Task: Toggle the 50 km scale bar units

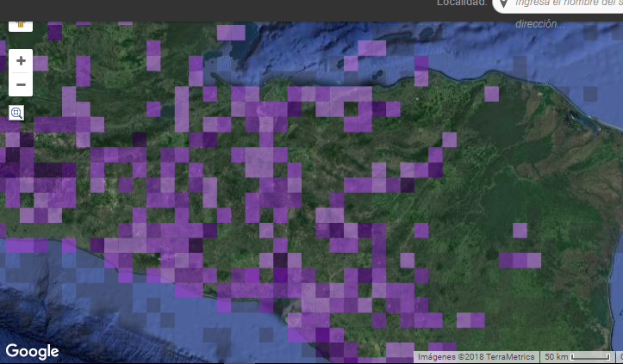Action: pyautogui.click(x=577, y=357)
